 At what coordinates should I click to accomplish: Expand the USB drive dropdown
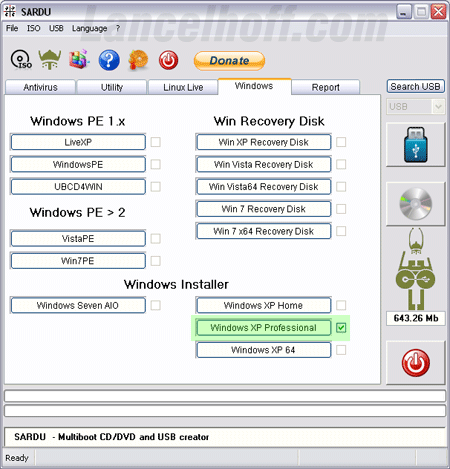[438, 107]
